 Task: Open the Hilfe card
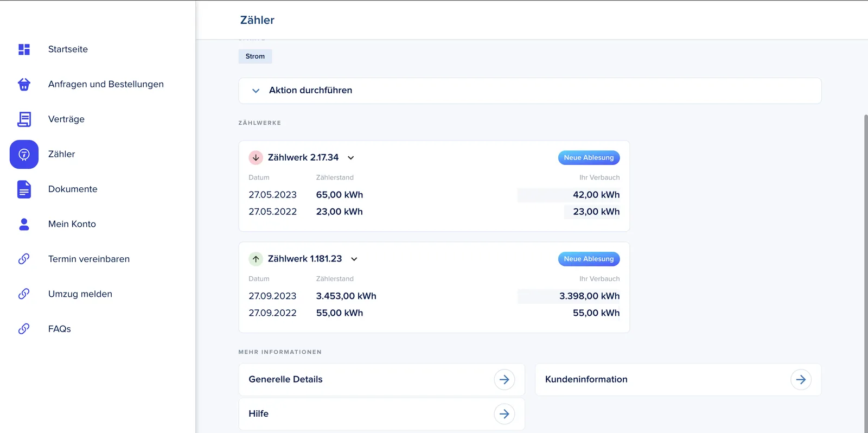point(381,414)
